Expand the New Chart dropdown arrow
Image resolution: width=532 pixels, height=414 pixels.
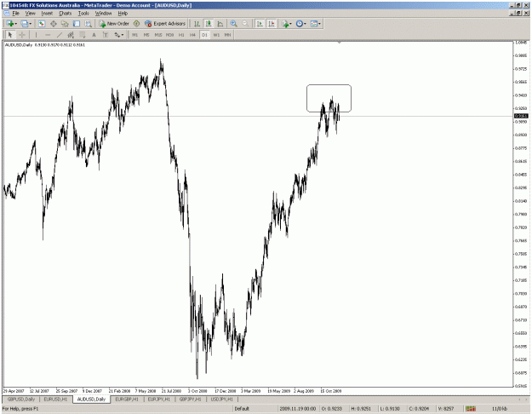tap(16, 24)
